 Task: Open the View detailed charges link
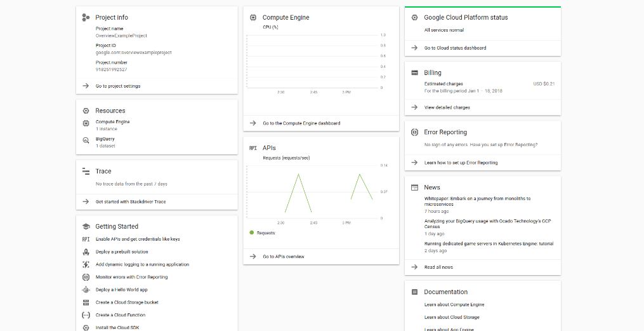[447, 107]
